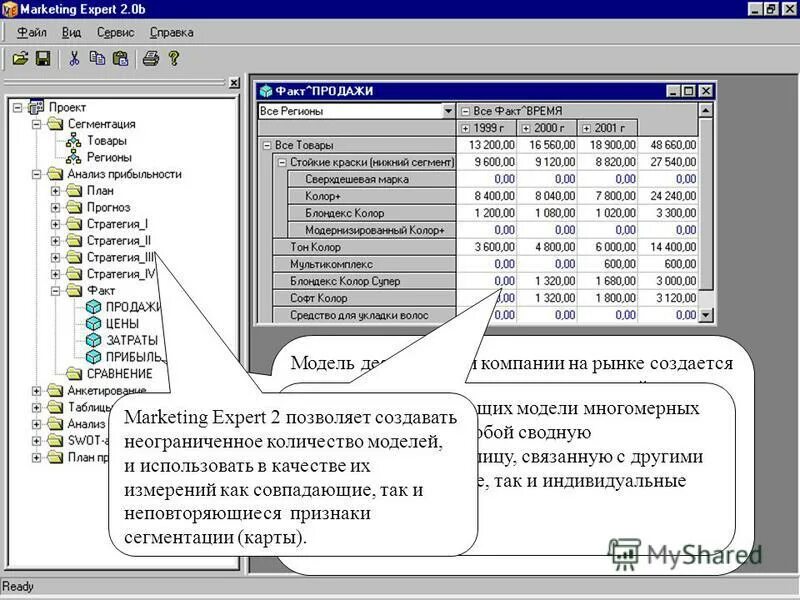
Task: Click the 48 660,00 total cell
Action: [668, 145]
